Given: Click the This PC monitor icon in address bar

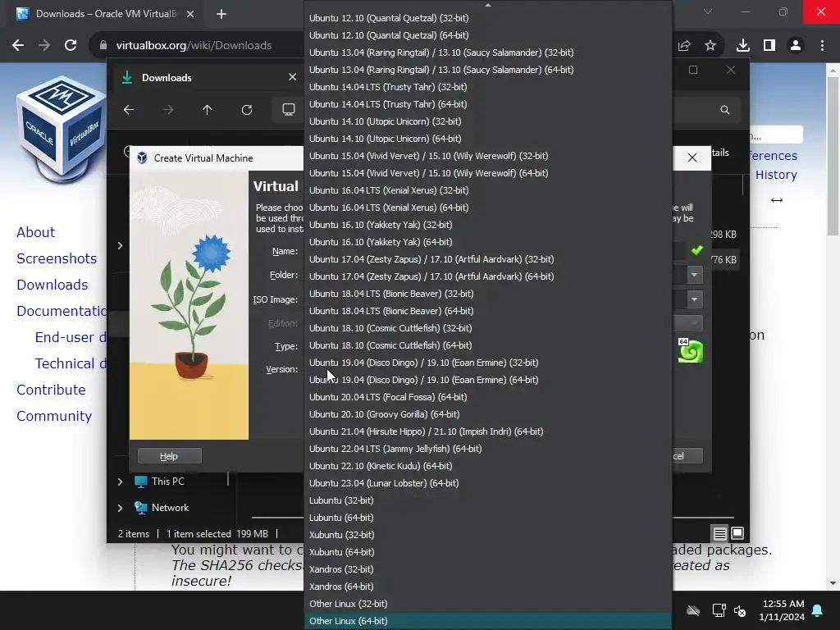Looking at the screenshot, I should [x=289, y=110].
